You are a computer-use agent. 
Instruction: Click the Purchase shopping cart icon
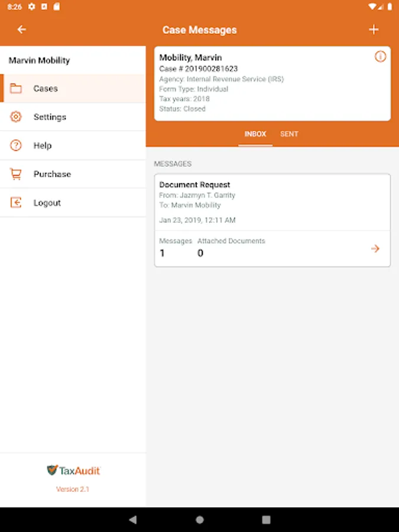point(15,174)
